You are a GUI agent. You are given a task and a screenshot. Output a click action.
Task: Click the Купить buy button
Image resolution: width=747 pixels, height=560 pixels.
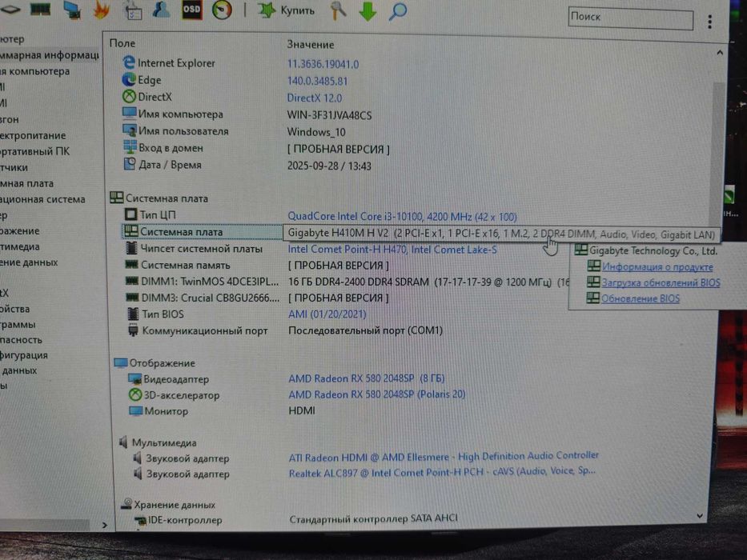tap(287, 10)
